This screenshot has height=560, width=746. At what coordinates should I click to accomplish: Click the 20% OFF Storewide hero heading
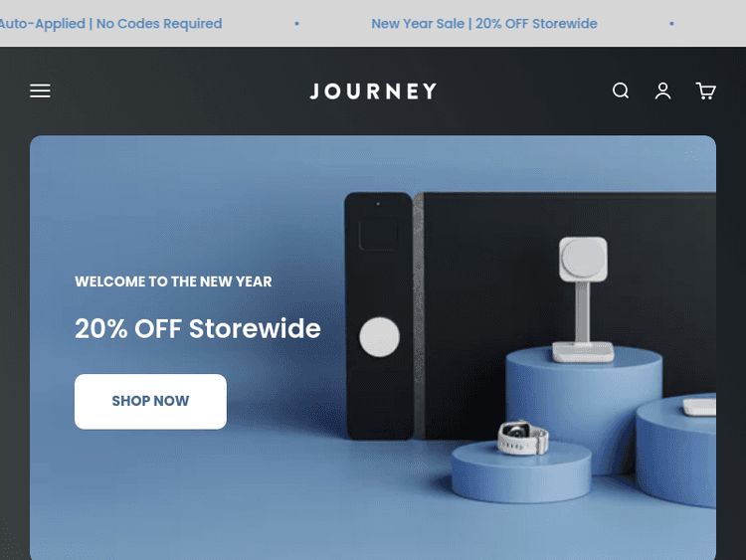(198, 328)
